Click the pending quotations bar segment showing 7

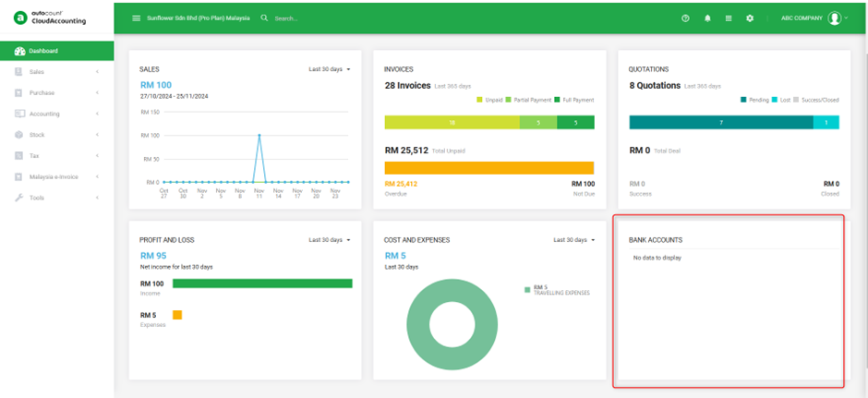point(721,122)
